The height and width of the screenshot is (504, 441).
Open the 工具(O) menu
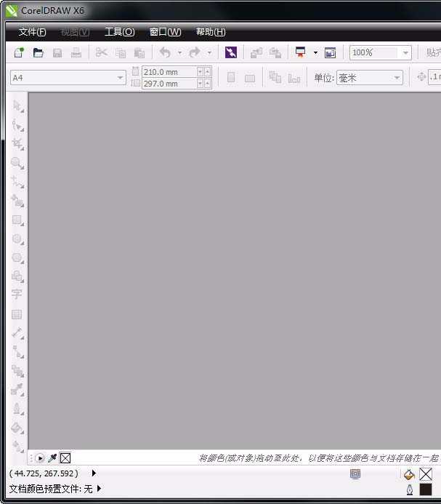(119, 32)
